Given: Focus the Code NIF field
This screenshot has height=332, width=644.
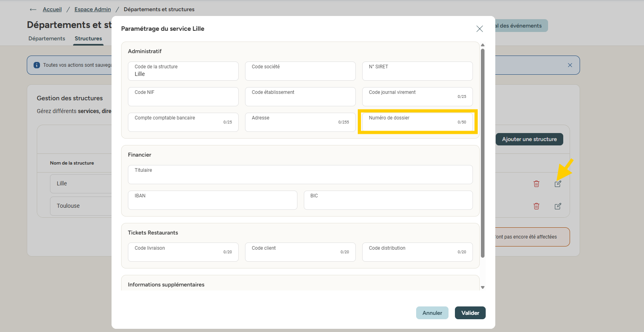Looking at the screenshot, I should tap(183, 97).
